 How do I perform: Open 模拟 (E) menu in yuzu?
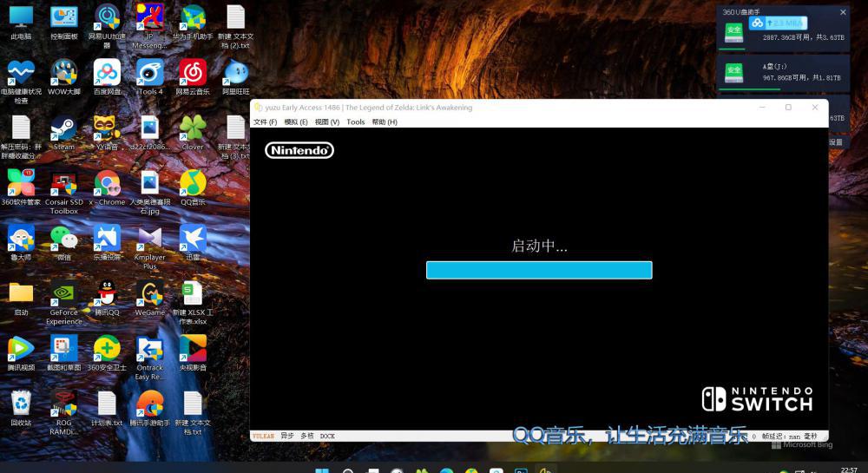[x=296, y=122]
